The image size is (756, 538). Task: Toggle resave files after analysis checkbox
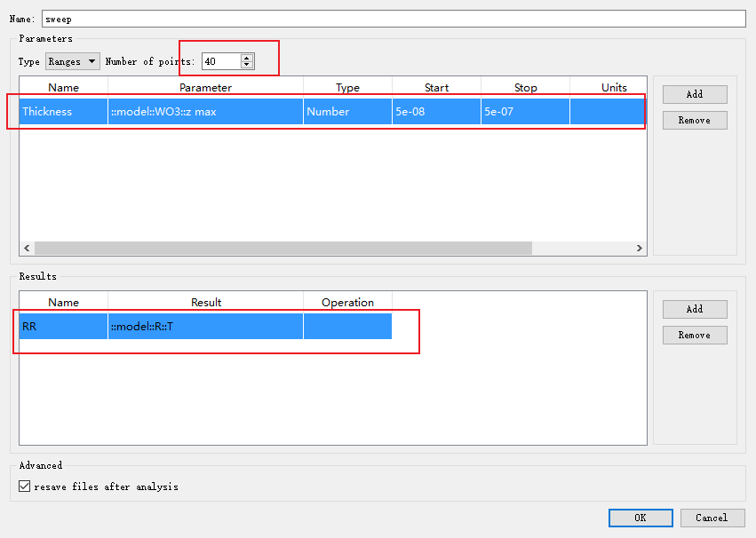pos(25,487)
